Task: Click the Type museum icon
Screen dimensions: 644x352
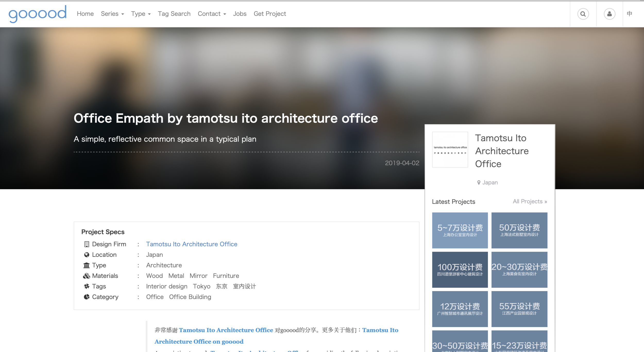Action: 87,265
